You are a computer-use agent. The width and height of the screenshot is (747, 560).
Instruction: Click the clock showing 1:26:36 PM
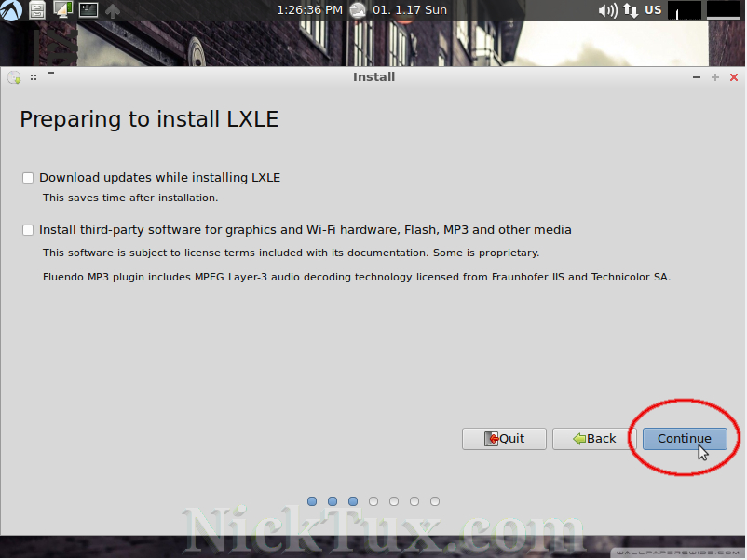(x=309, y=10)
